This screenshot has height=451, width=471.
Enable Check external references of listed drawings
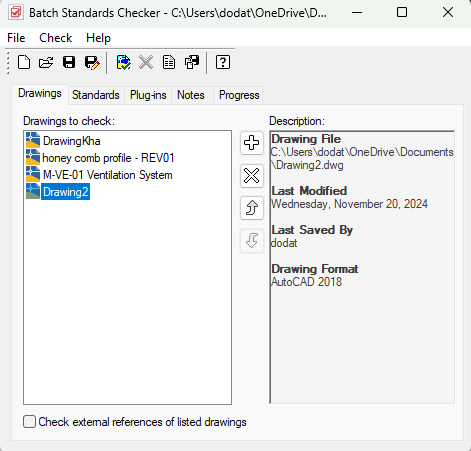pos(29,422)
